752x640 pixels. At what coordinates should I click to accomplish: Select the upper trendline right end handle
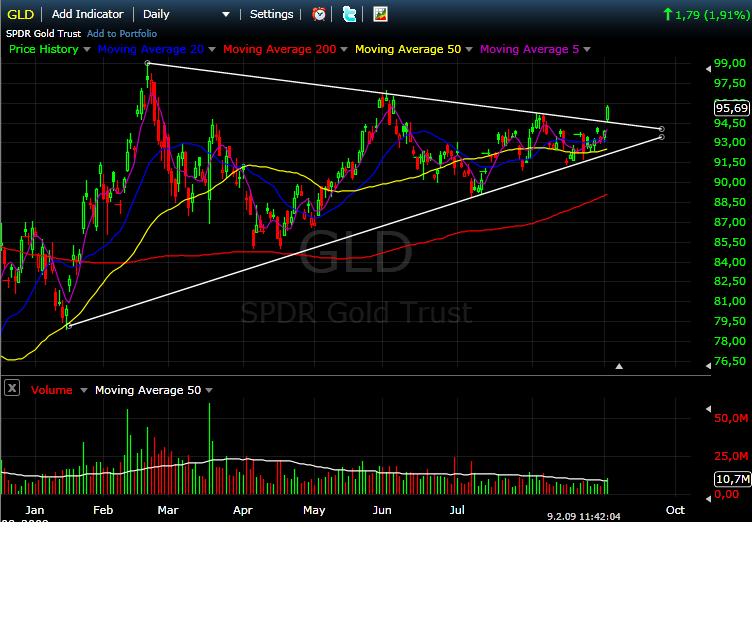[662, 129]
